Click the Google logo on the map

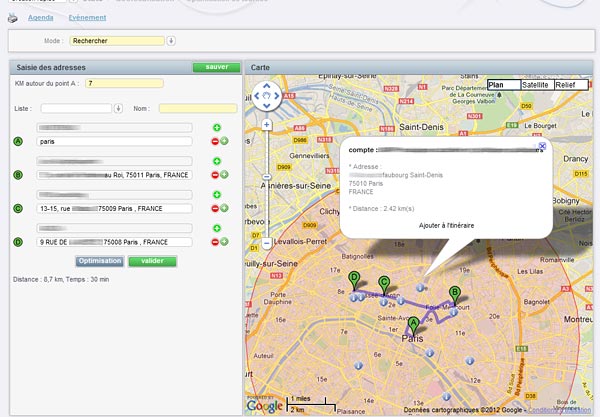click(x=265, y=406)
